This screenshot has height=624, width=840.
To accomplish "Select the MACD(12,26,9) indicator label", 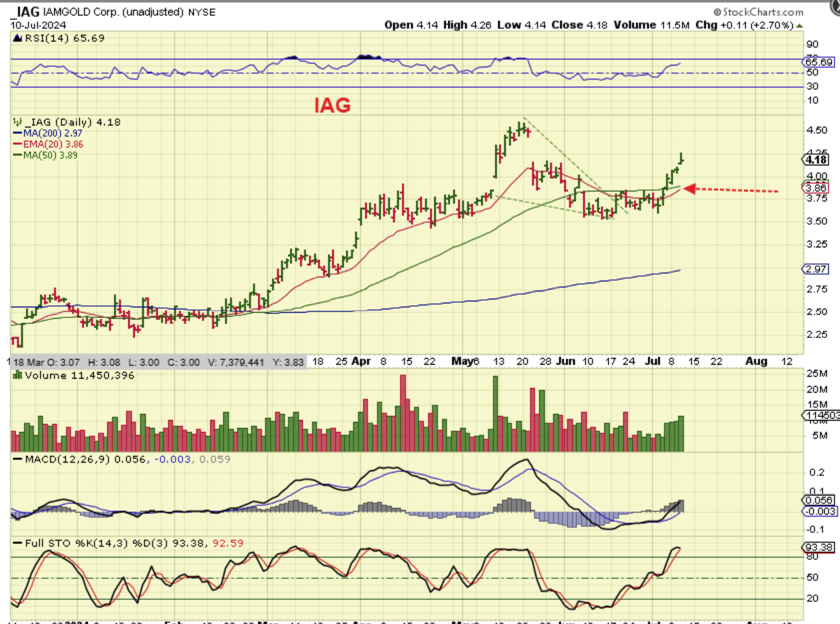I will (67, 459).
